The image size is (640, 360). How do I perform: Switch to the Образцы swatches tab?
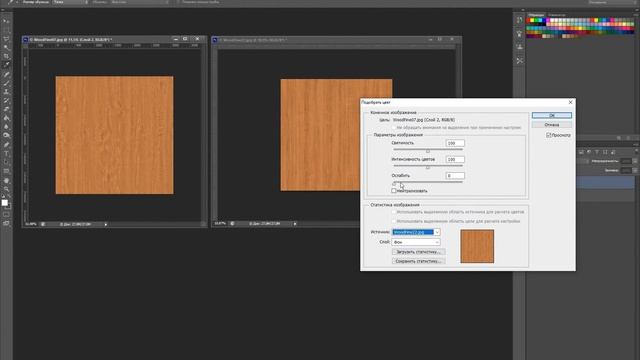tap(536, 15)
